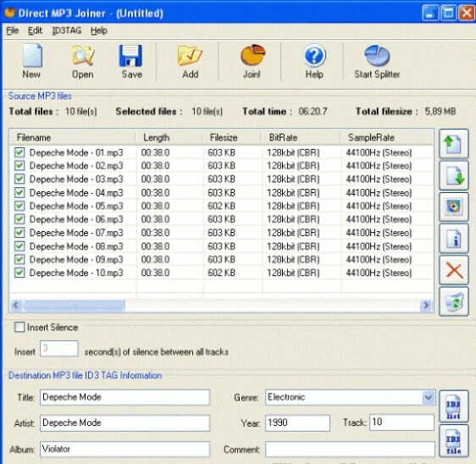Open the File menu
The image size is (476, 464).
pyautogui.click(x=13, y=30)
